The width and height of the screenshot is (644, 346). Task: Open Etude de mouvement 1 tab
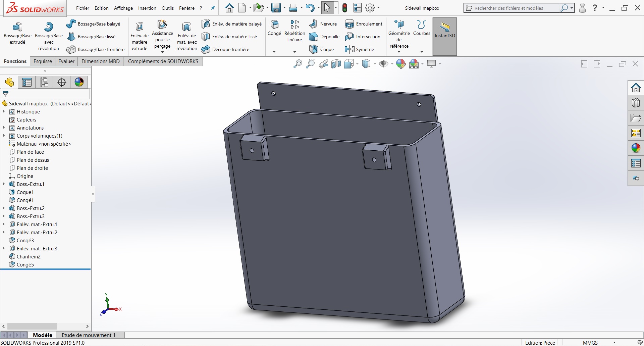click(x=89, y=335)
